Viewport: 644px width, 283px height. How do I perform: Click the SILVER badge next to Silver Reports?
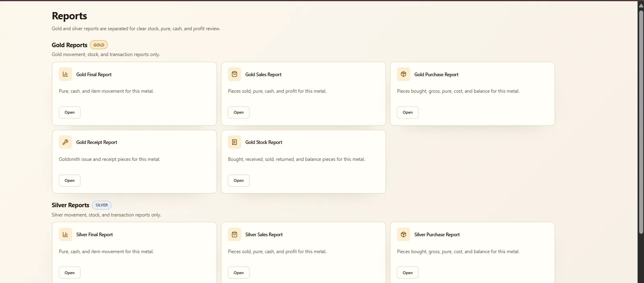(101, 205)
